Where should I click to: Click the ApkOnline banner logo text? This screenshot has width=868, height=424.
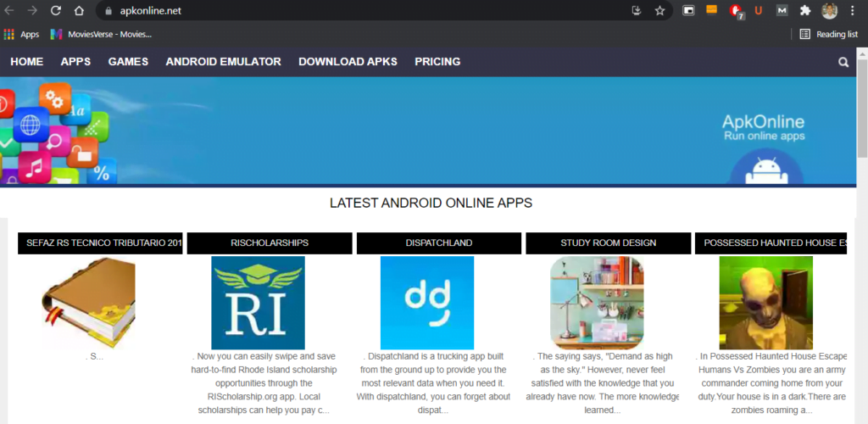click(x=764, y=127)
